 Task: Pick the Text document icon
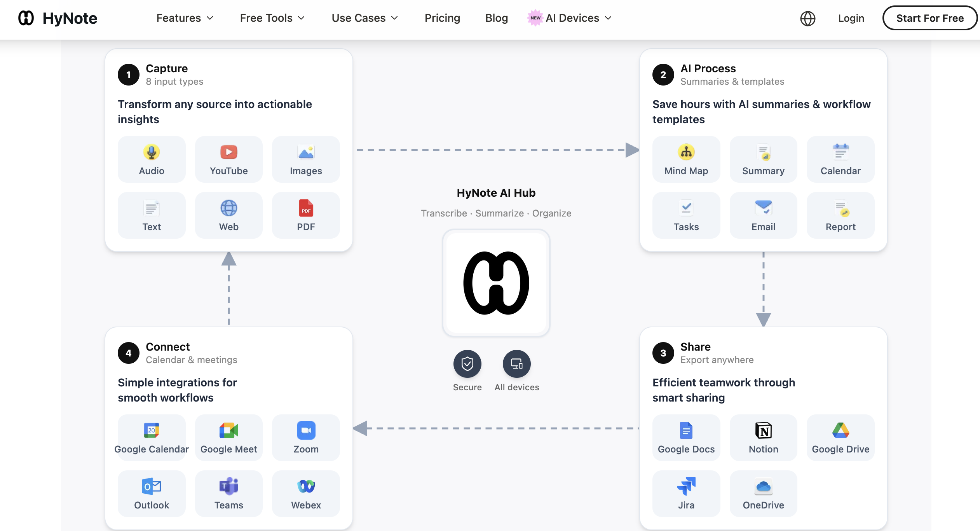152,208
